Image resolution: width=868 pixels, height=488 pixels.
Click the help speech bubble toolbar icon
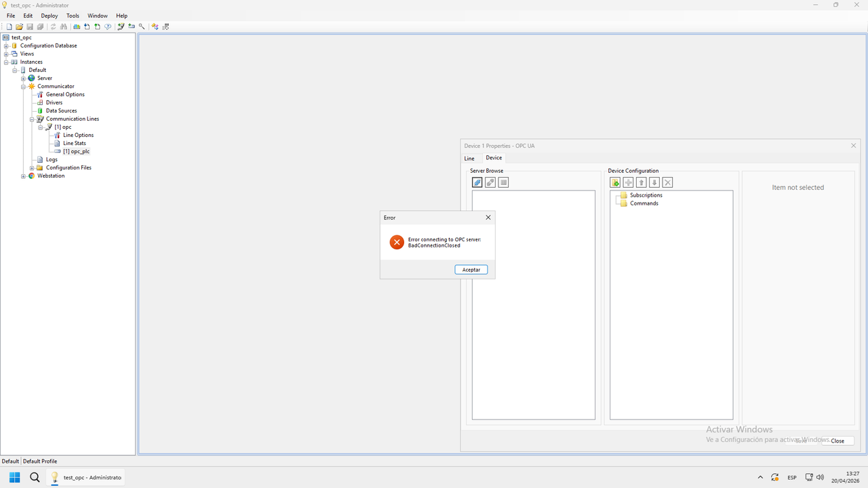point(108,26)
